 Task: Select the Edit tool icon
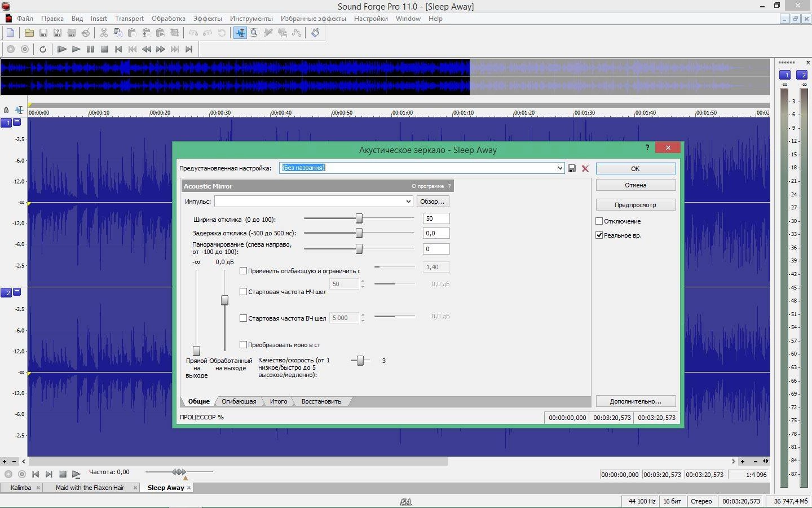click(x=240, y=33)
